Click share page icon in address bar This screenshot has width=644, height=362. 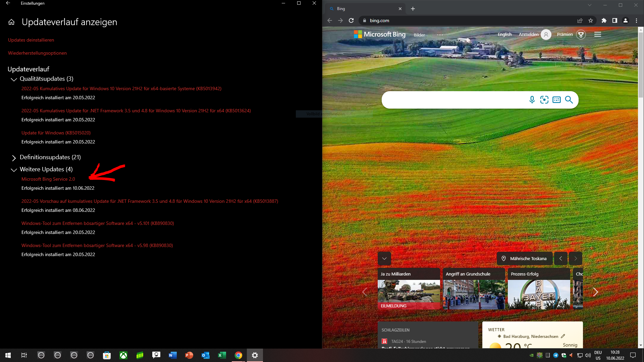click(x=580, y=20)
